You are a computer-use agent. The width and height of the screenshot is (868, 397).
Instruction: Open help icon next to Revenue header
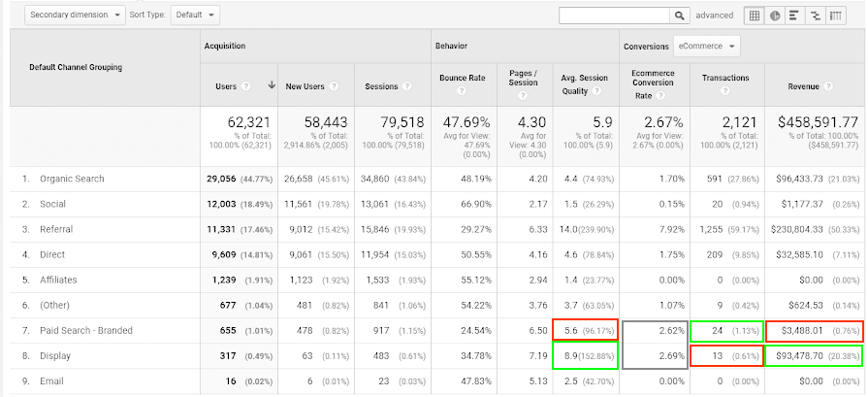828,86
